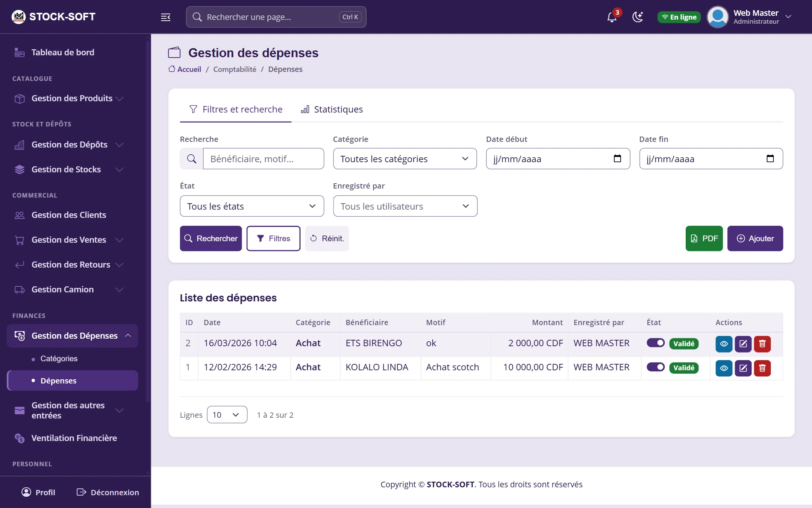812x508 pixels.
Task: Focus the Bénéficiaire, motif search field
Action: coord(264,159)
